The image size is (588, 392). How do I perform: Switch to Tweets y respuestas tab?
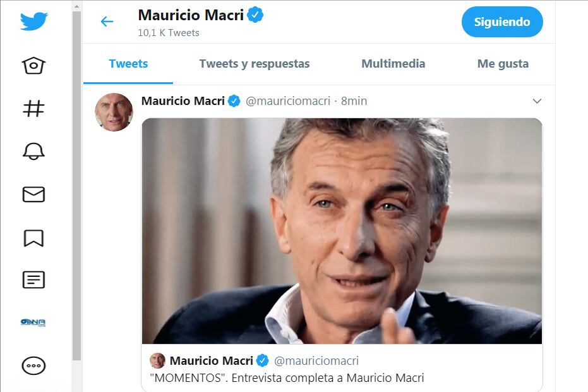[x=254, y=64]
